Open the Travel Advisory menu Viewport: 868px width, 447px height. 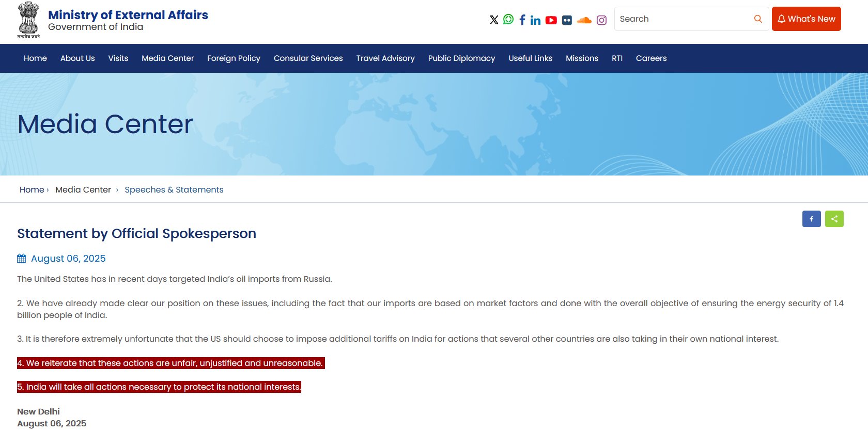[x=385, y=58]
